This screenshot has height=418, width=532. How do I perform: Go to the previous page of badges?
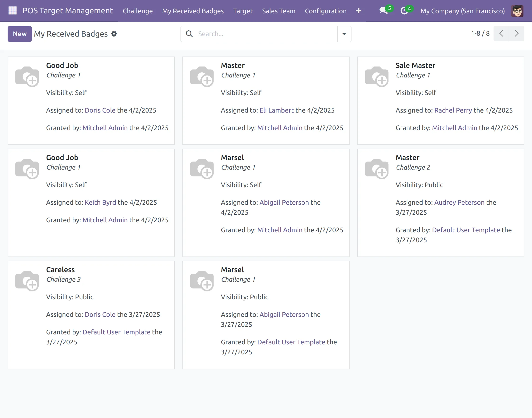(501, 33)
